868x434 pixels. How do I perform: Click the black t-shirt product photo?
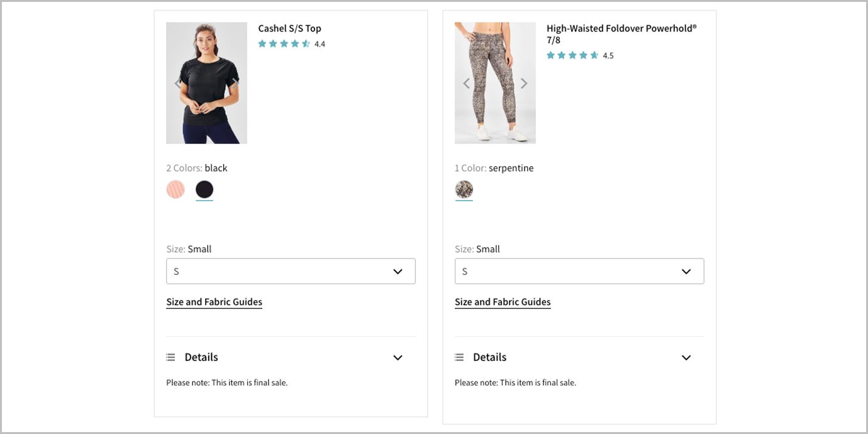(206, 83)
